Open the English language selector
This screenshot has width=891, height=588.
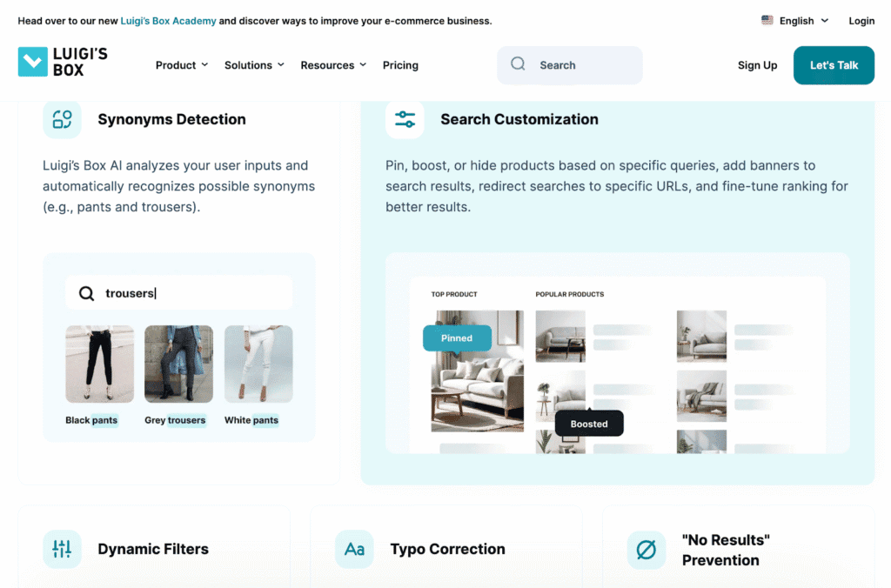pos(796,21)
